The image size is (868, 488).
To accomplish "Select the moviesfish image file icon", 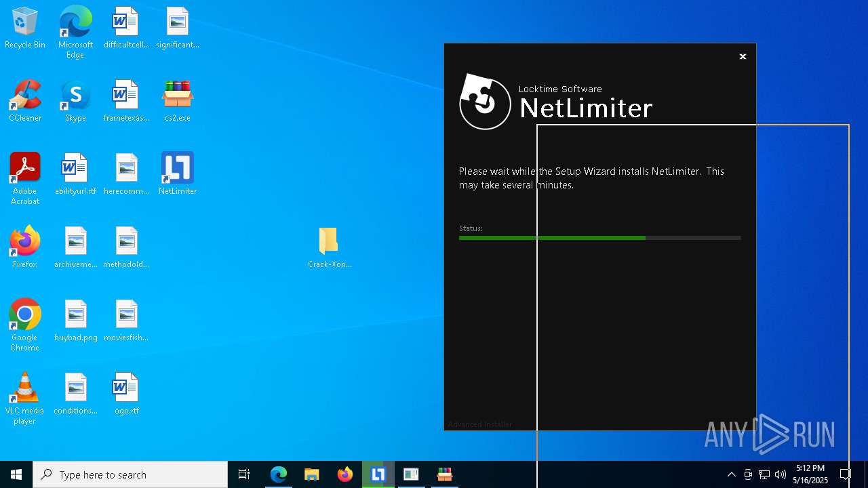I will 126,321.
